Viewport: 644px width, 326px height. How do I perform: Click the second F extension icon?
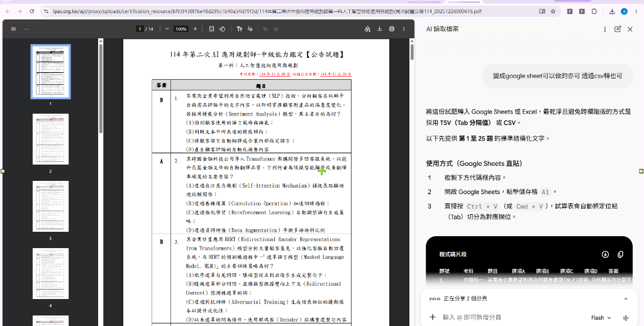(582, 11)
